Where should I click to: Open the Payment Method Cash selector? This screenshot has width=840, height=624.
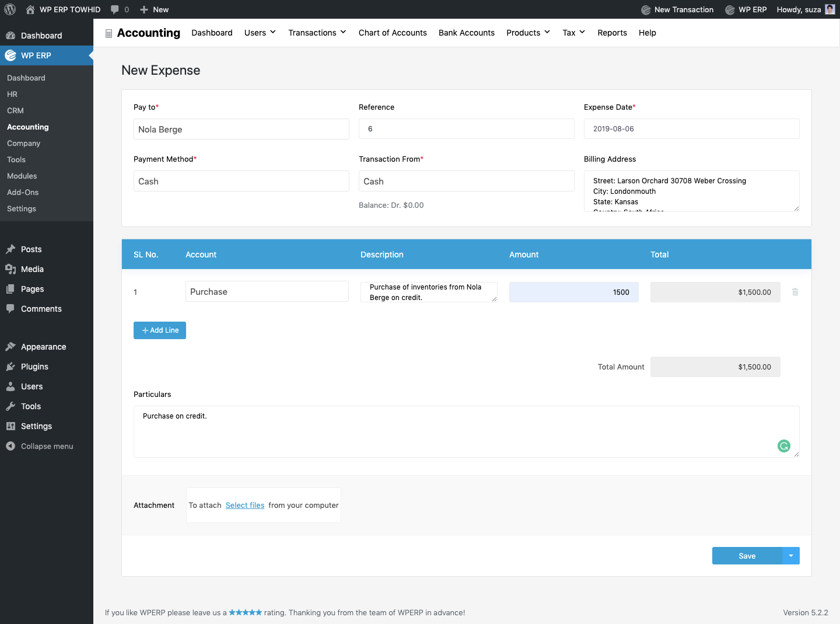[x=242, y=181]
